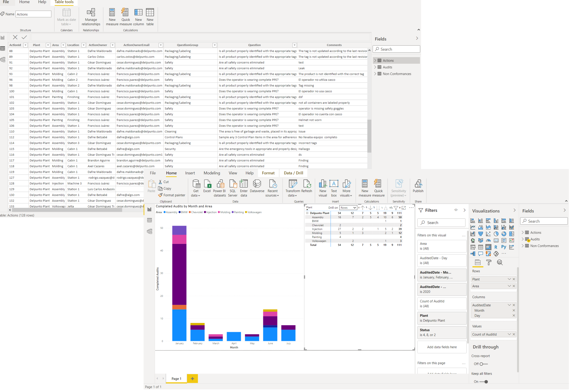Commit formula with the checkmark icon

click(24, 37)
